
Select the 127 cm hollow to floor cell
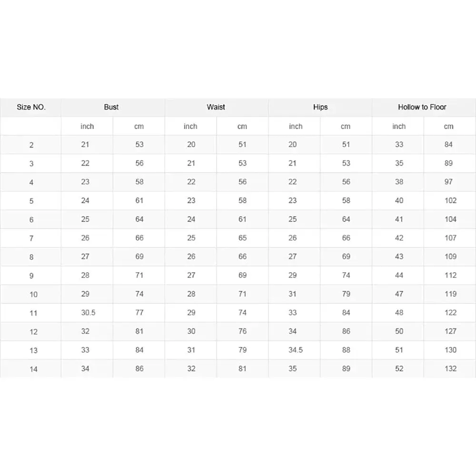coord(450,331)
